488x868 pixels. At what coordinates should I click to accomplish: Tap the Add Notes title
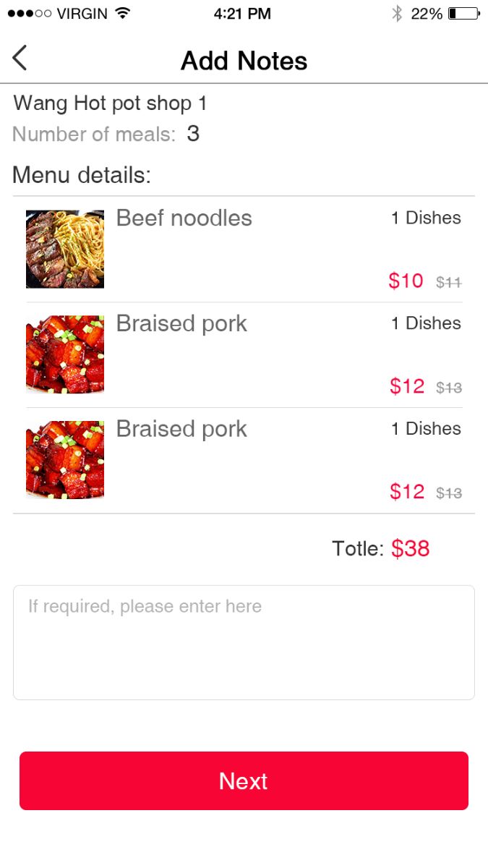click(x=244, y=61)
